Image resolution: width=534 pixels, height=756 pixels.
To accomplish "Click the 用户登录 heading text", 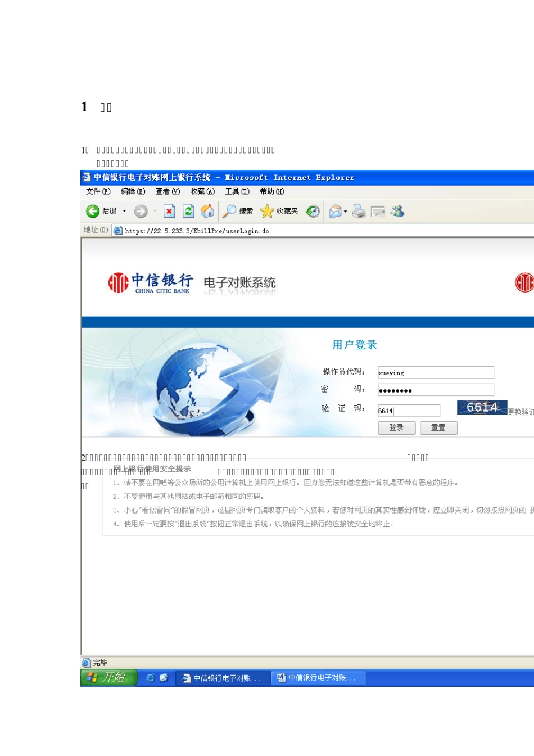I will coord(355,345).
